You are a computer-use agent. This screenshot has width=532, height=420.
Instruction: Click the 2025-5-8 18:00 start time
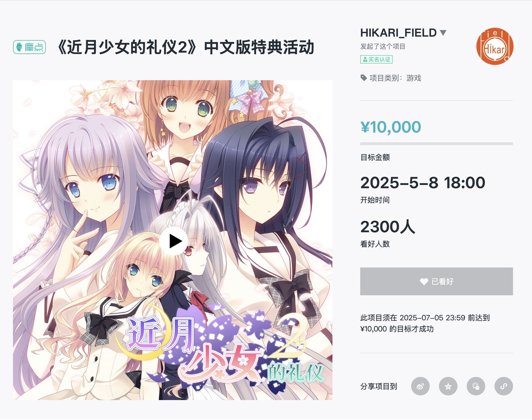click(x=423, y=183)
